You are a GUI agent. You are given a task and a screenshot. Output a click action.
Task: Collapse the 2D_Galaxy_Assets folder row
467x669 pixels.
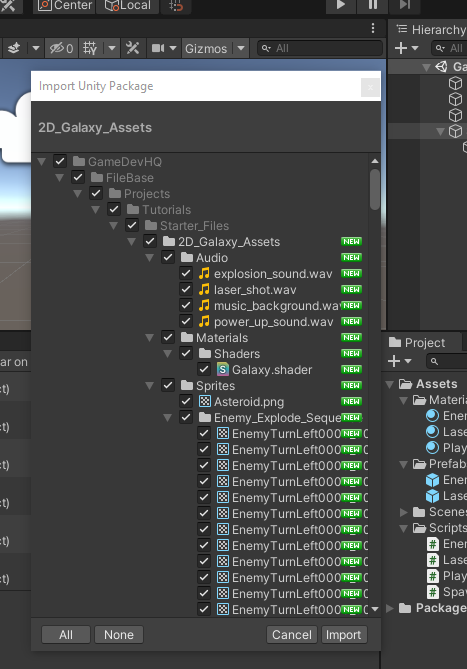(x=132, y=242)
